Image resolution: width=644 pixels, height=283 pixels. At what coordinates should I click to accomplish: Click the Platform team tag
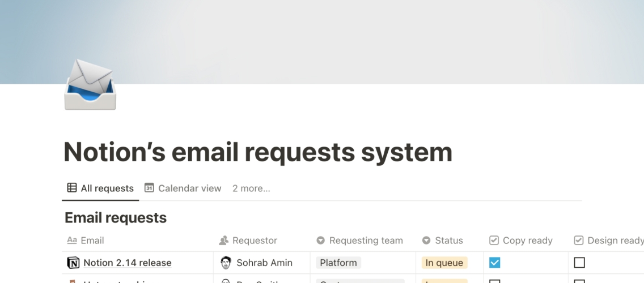point(338,263)
